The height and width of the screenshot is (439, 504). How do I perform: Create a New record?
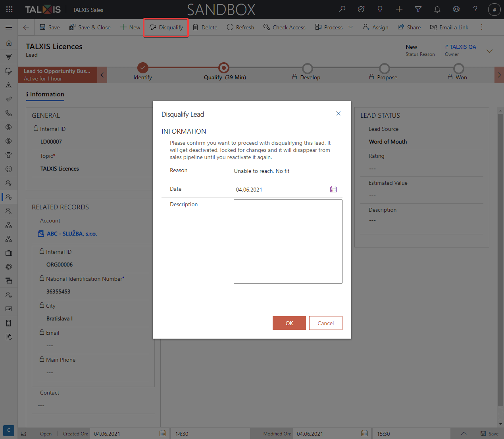coord(130,27)
